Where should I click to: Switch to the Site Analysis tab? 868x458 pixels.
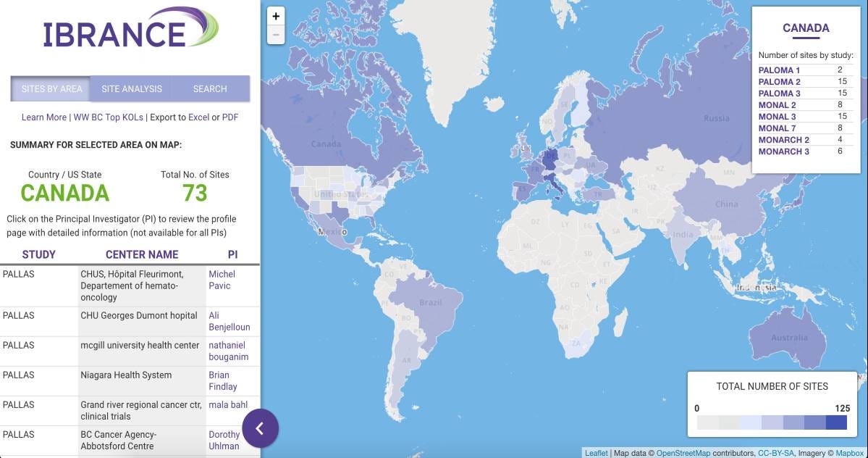tap(132, 88)
